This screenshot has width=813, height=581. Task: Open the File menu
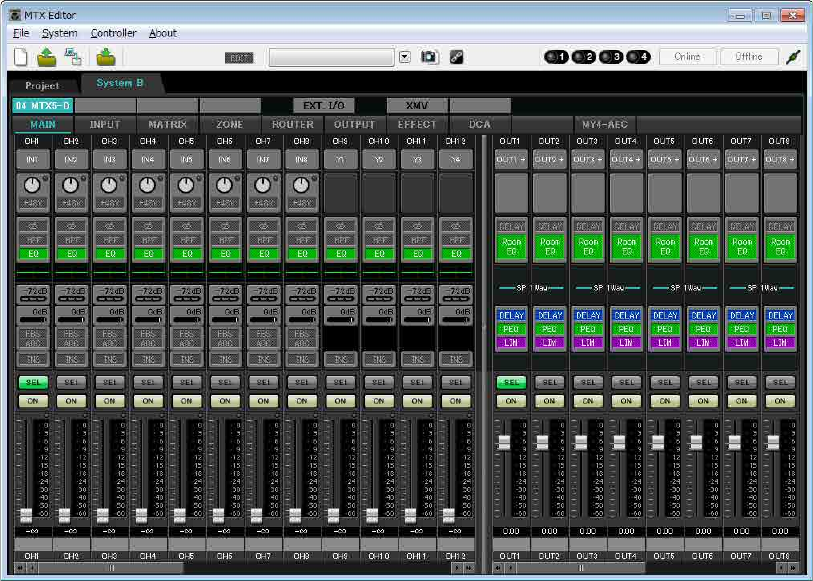[21, 33]
